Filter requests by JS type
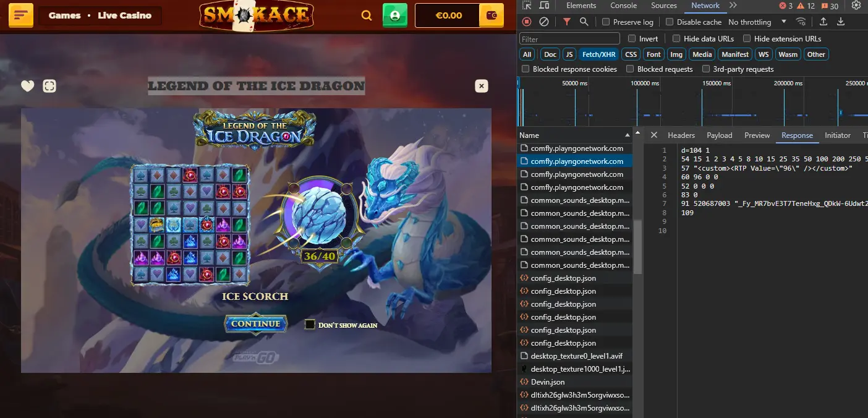This screenshot has width=868, height=418. point(569,54)
